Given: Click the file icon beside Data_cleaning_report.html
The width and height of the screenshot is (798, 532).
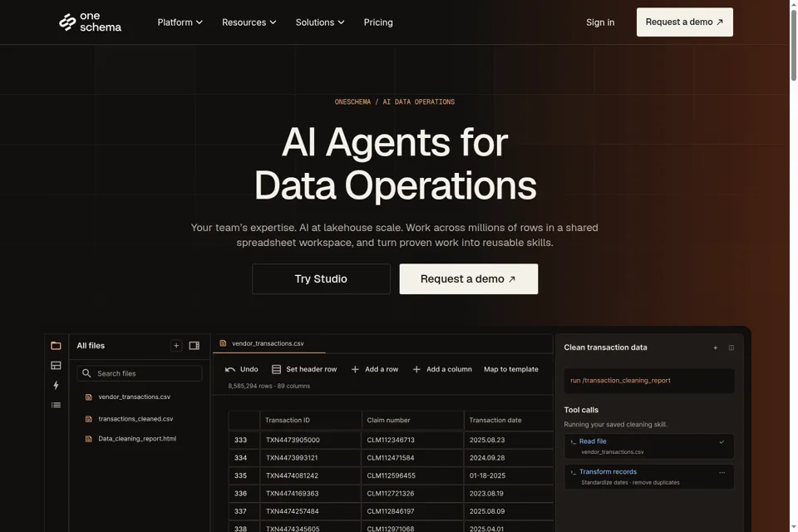Looking at the screenshot, I should 89,439.
